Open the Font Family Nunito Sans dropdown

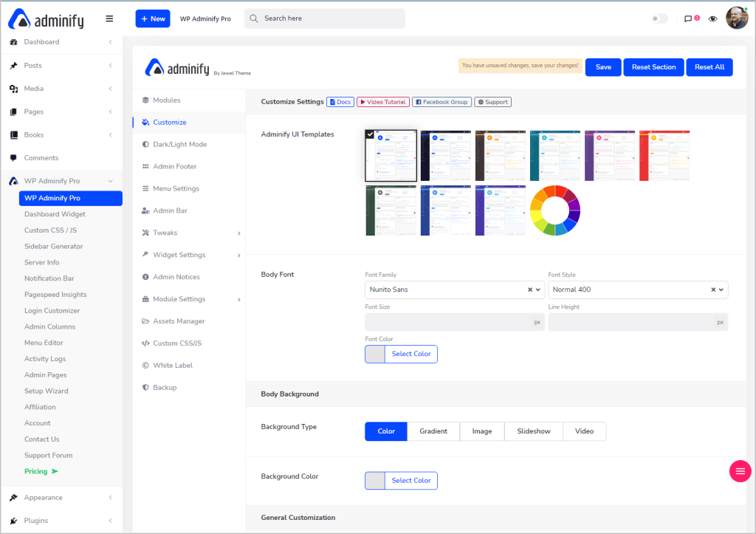[x=455, y=290]
